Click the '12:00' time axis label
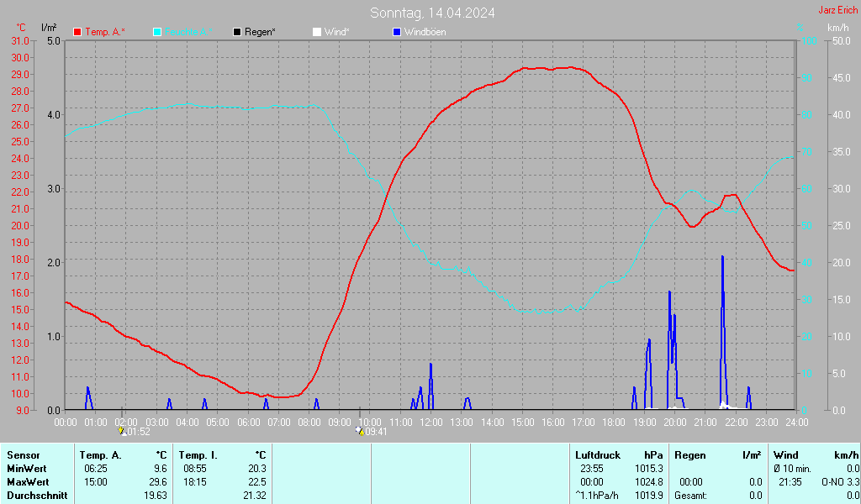The width and height of the screenshot is (861, 504). coord(431,423)
